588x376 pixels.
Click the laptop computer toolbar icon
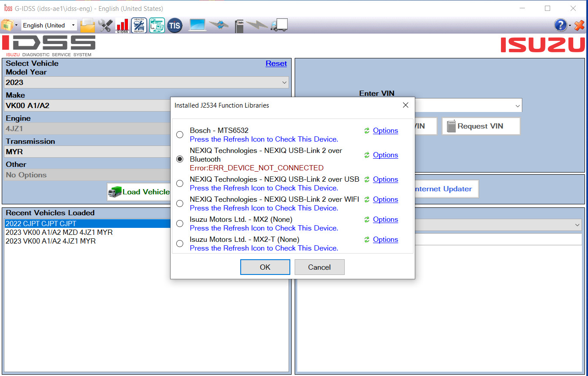pos(197,25)
